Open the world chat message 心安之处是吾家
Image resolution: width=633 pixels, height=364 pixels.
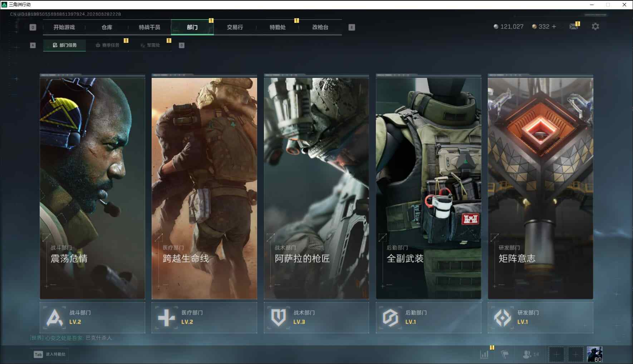tap(71, 338)
